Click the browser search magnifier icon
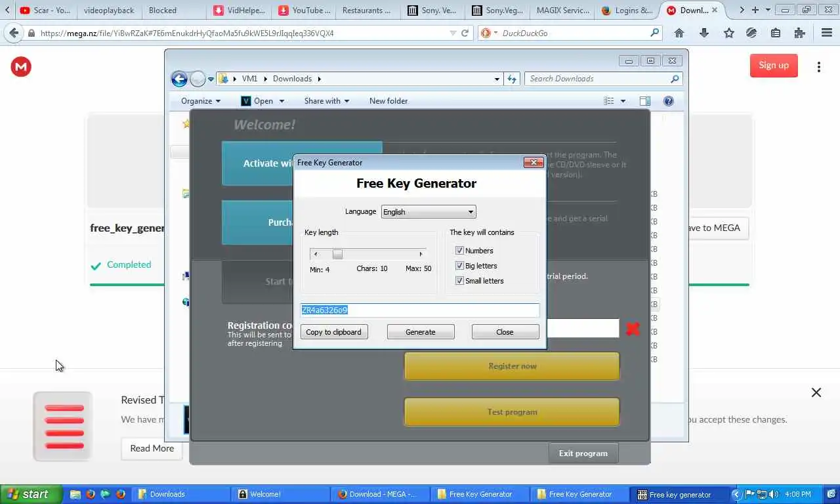This screenshot has height=504, width=840. click(x=654, y=33)
